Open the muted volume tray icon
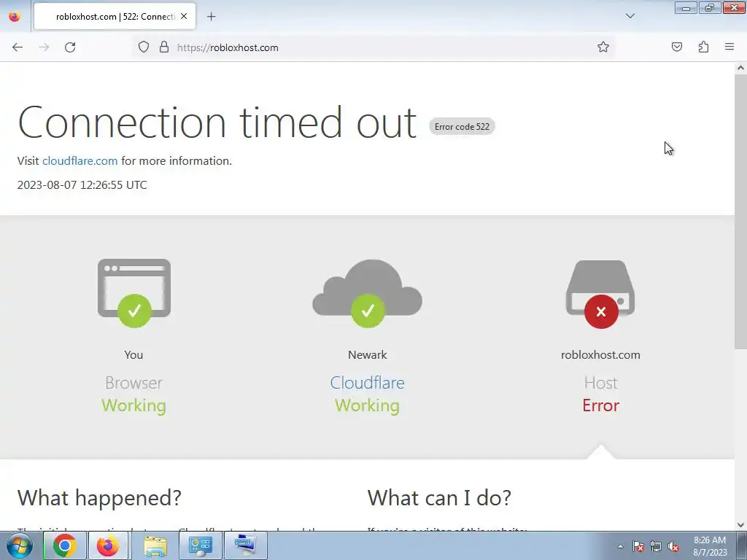This screenshot has width=747, height=560. [673, 547]
